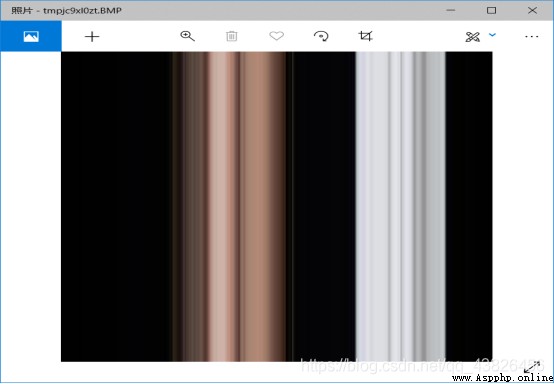Click the black left area of image

(117, 206)
